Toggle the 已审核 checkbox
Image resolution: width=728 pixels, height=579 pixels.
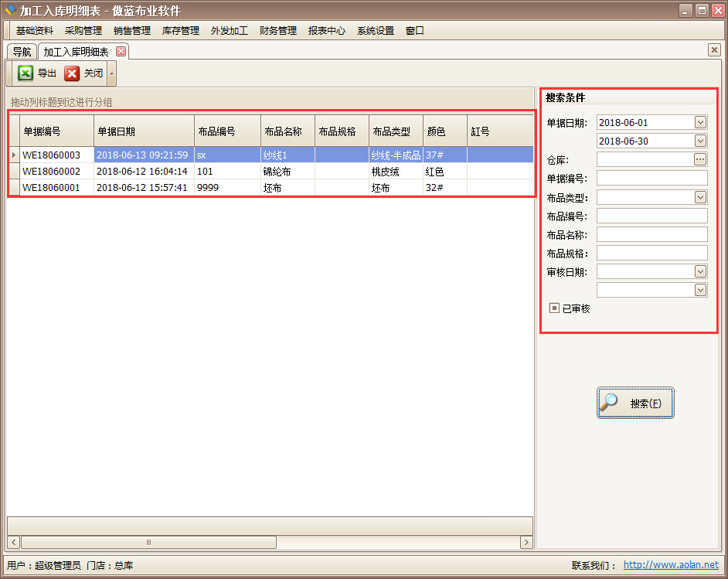(x=554, y=308)
